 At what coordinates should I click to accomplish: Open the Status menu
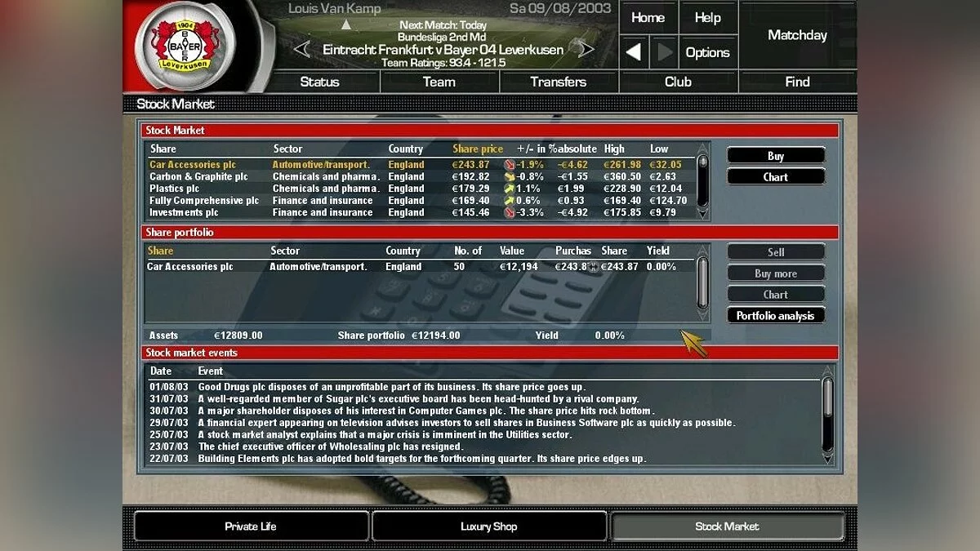[319, 82]
